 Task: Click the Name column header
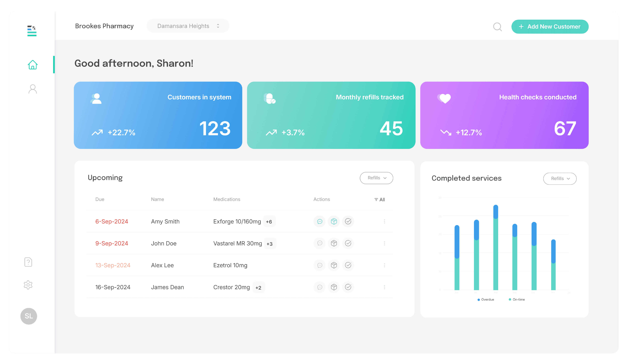click(157, 199)
